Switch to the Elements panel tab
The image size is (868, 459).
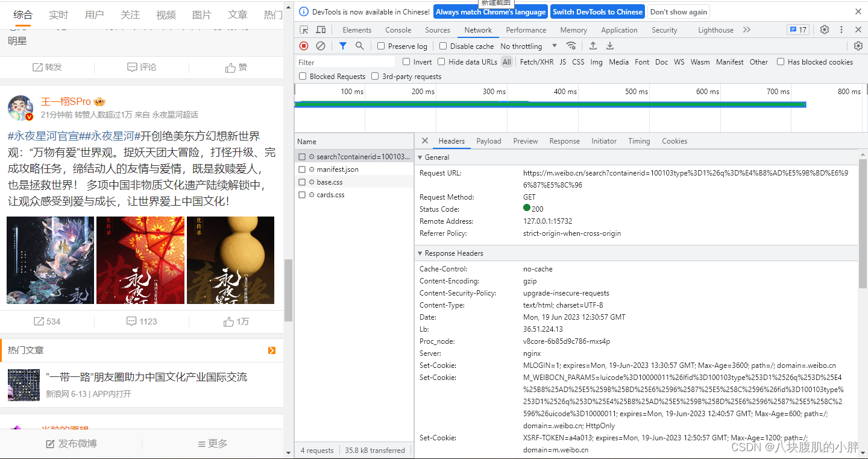[357, 30]
